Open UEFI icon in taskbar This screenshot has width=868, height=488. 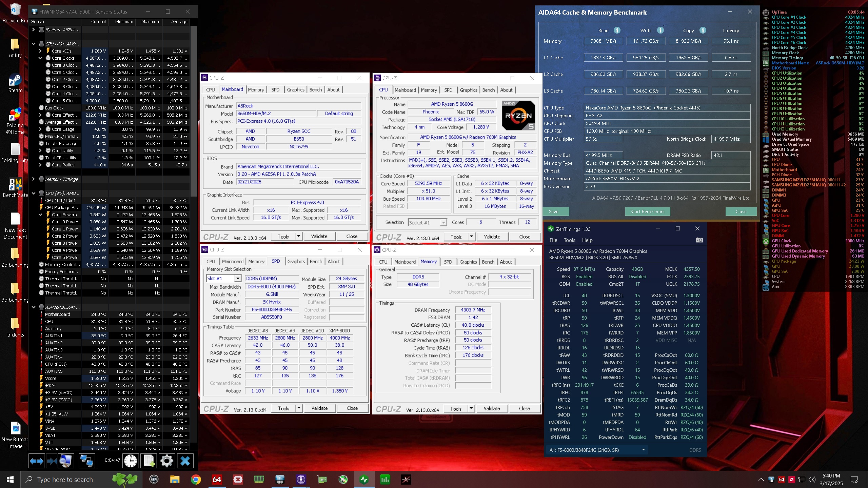tap(154, 479)
